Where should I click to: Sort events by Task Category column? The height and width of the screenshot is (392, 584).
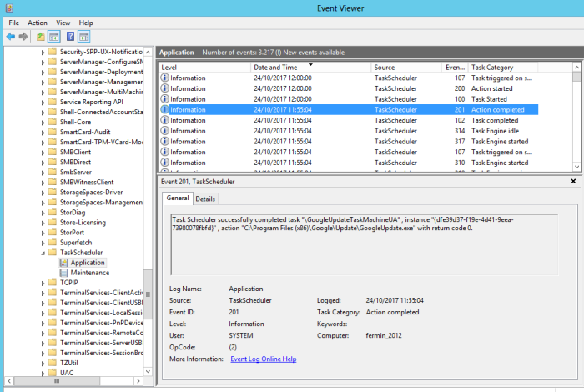503,68
